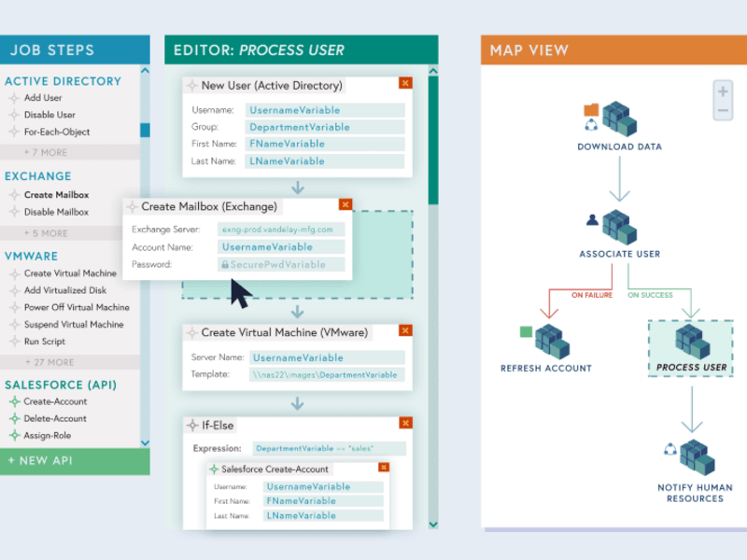Click the person badge on Associate User

pyautogui.click(x=592, y=220)
